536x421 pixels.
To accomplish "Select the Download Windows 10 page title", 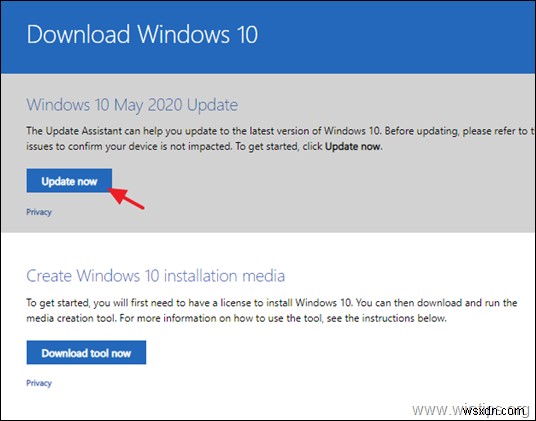I will point(142,35).
